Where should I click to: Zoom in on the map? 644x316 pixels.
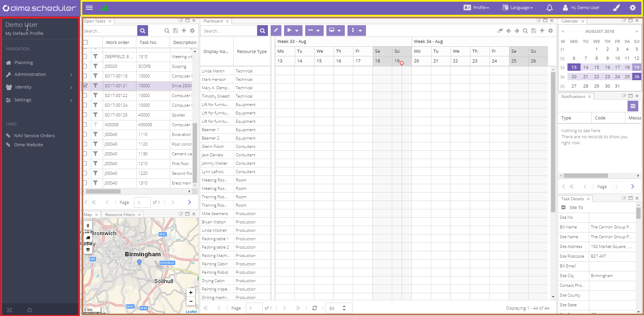pyautogui.click(x=191, y=293)
